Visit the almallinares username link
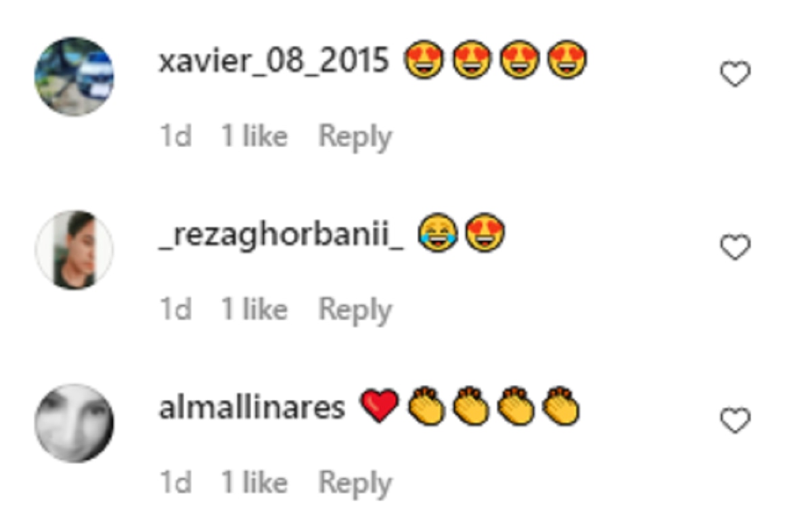812x505 pixels. pos(252,408)
